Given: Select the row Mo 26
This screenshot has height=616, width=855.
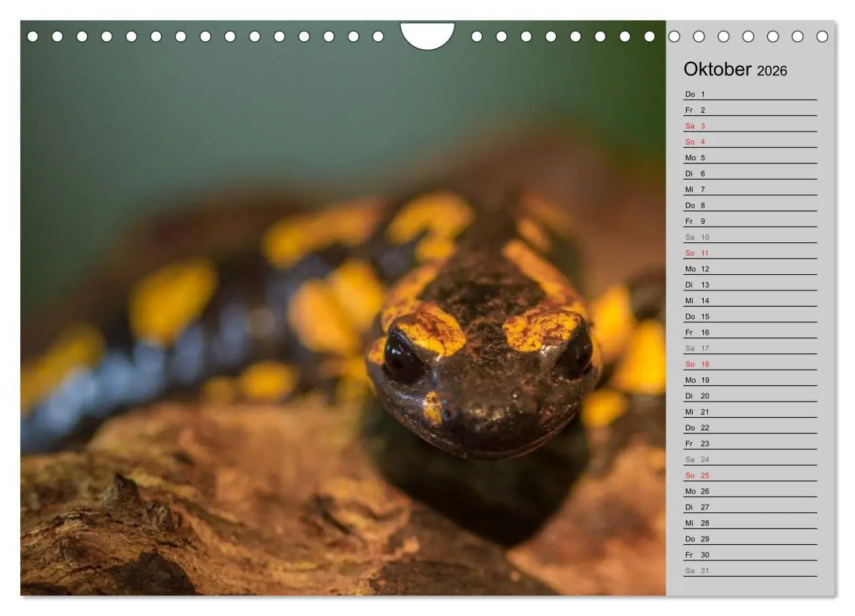Looking at the screenshot, I should click(750, 492).
